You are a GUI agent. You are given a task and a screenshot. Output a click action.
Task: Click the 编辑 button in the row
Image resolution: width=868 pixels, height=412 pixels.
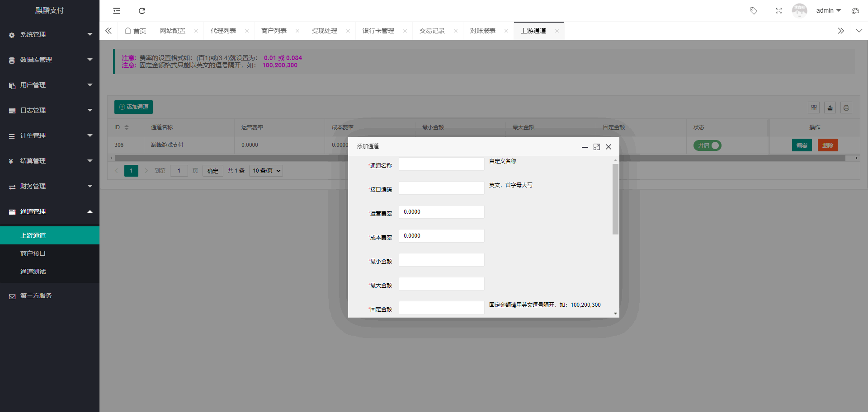802,145
